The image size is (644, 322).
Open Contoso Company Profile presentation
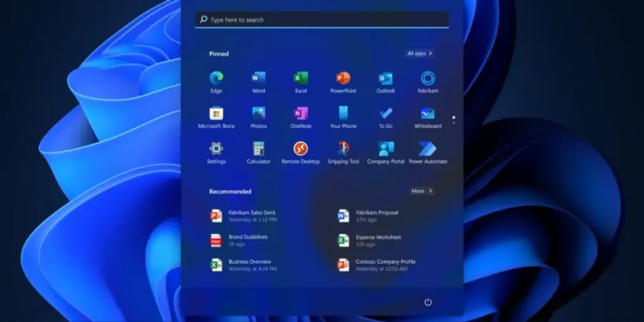point(376,265)
